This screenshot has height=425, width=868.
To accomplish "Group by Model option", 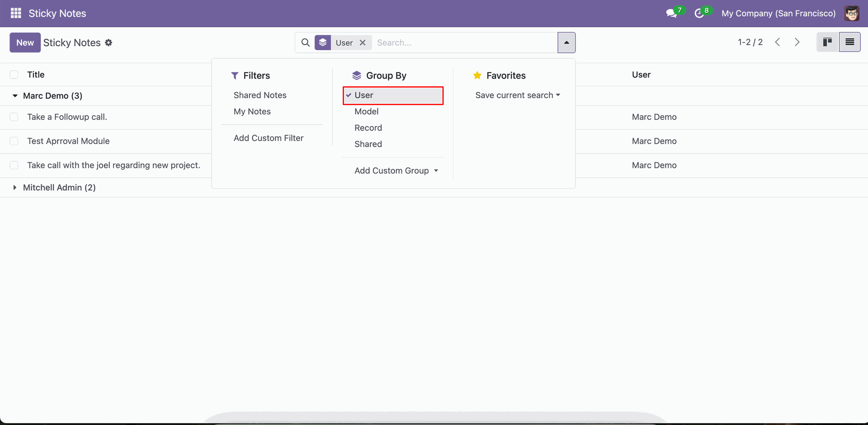I will pyautogui.click(x=366, y=112).
